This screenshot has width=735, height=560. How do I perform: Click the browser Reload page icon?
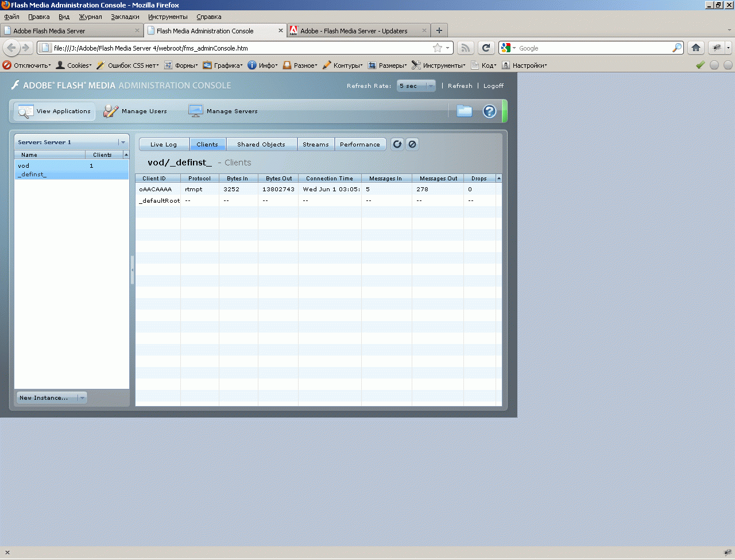[x=486, y=48]
